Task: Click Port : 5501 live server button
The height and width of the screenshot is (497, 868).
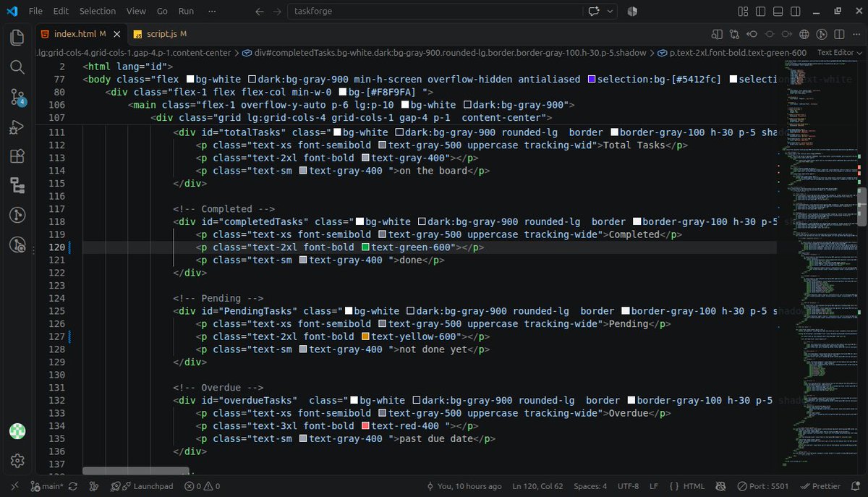Action: tap(764, 486)
